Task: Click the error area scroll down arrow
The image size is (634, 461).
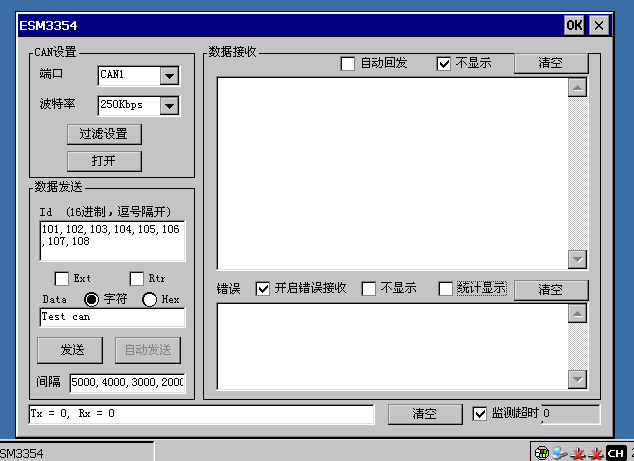Action: pyautogui.click(x=577, y=379)
